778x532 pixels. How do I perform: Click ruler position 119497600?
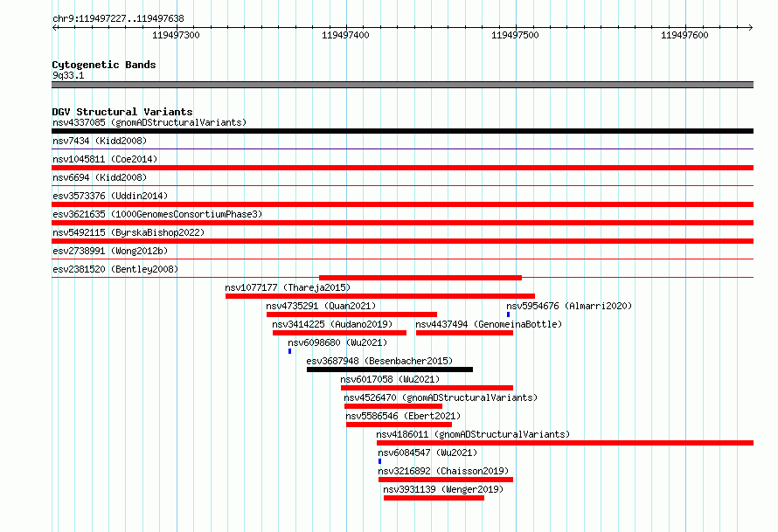point(684,35)
